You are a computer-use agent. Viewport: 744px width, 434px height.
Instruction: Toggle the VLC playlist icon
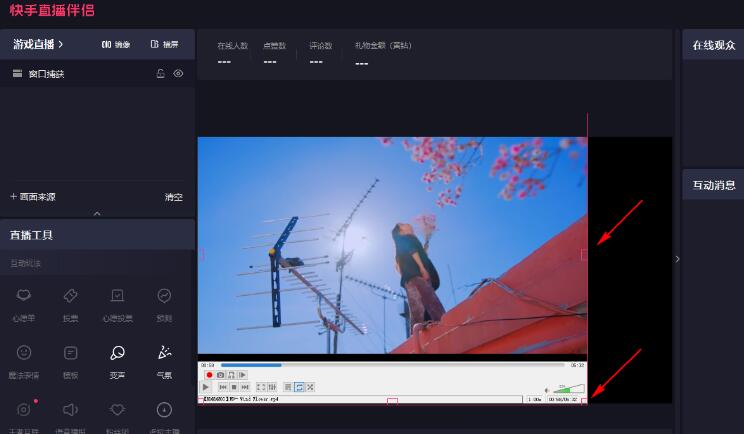click(x=288, y=388)
